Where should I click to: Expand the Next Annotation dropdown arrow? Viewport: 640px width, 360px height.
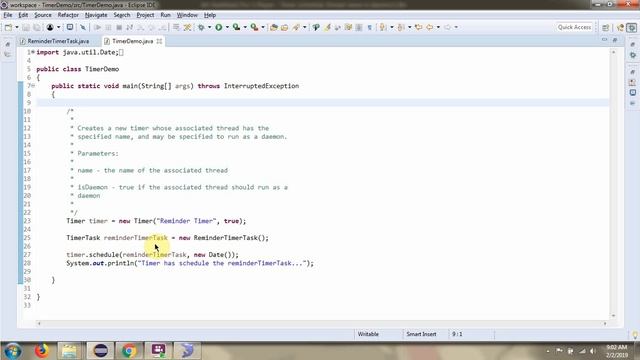click(x=391, y=27)
